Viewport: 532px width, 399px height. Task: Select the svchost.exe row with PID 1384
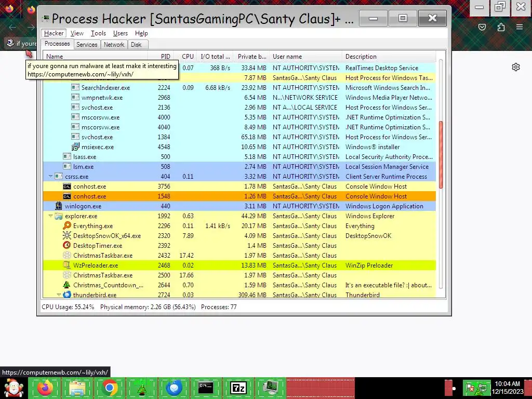point(239,137)
